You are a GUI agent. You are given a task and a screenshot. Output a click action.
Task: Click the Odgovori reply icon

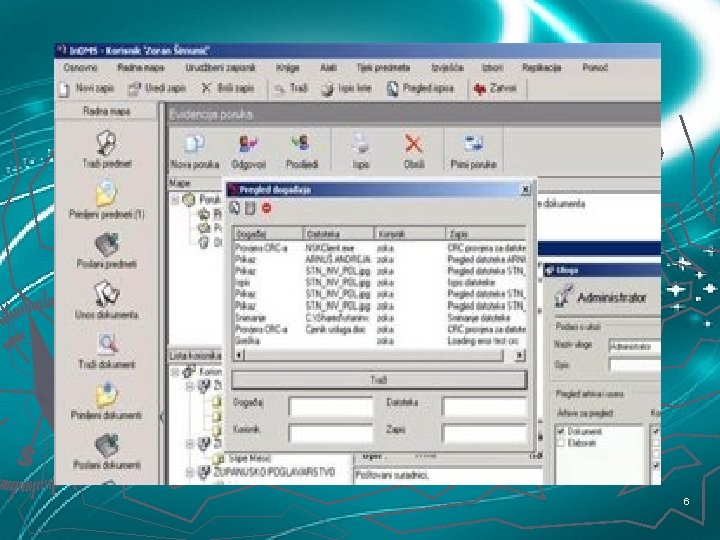(x=248, y=144)
